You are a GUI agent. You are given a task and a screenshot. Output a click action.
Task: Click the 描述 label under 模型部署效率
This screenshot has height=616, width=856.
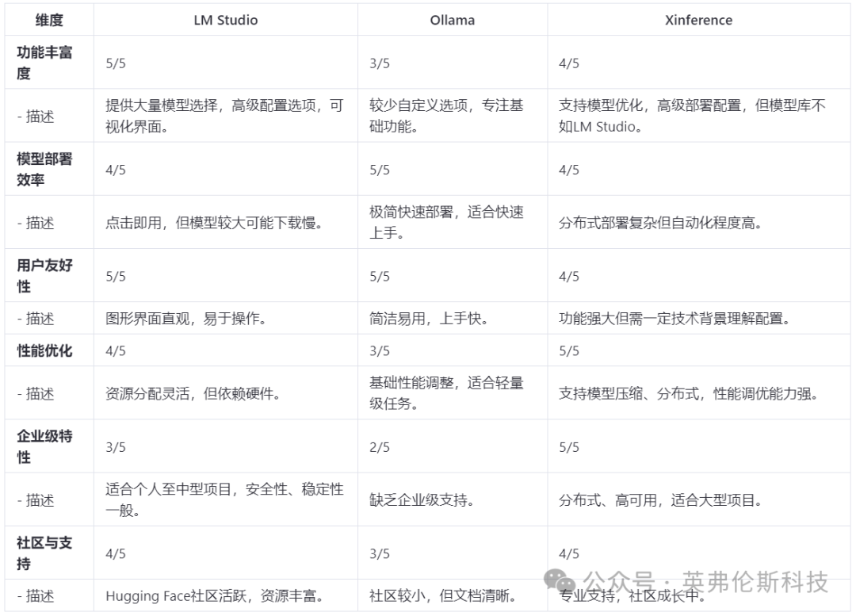point(36,223)
